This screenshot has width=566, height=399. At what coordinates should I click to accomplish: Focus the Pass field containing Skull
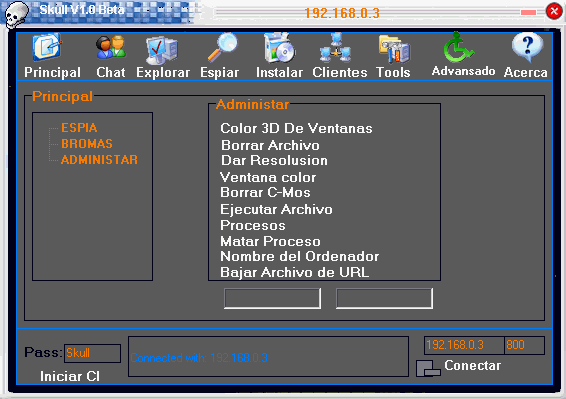point(92,353)
